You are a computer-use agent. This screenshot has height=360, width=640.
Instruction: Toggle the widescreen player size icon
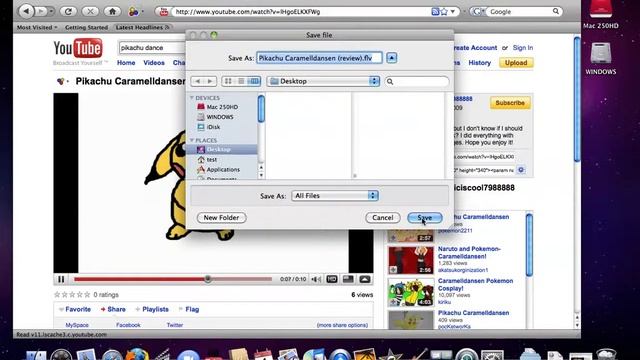348,279
